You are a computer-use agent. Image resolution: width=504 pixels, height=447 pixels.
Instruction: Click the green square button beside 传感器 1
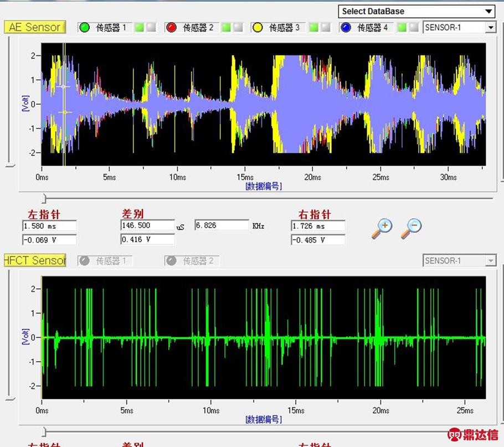[139, 28]
